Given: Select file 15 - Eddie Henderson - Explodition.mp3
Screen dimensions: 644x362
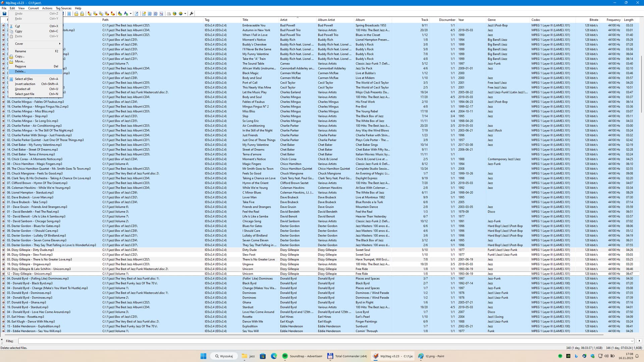Looking at the screenshot, I should [34, 326].
